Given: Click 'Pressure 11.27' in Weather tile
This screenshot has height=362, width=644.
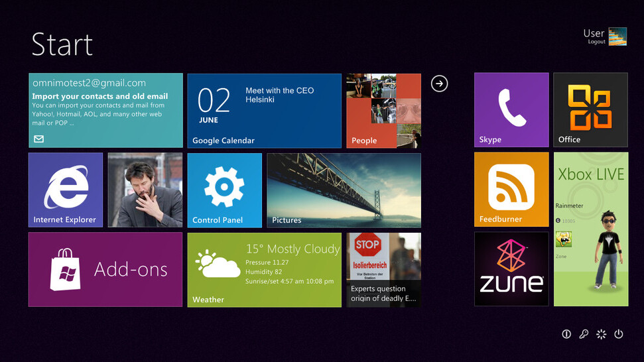Looking at the screenshot, I should [x=267, y=263].
